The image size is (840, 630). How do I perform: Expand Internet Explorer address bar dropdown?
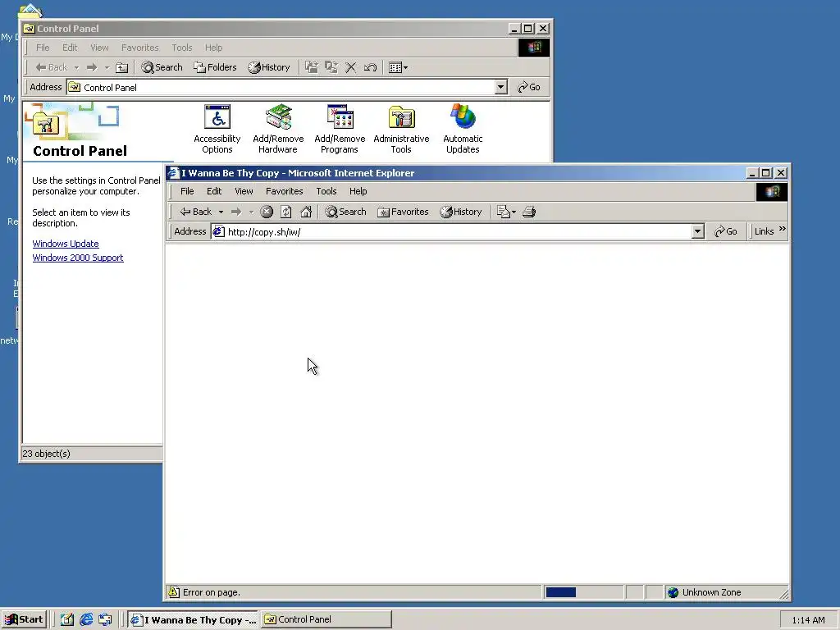697,231
